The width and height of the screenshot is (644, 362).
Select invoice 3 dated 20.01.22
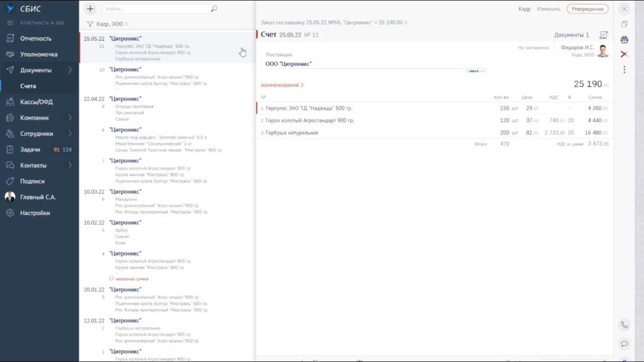[167, 300]
